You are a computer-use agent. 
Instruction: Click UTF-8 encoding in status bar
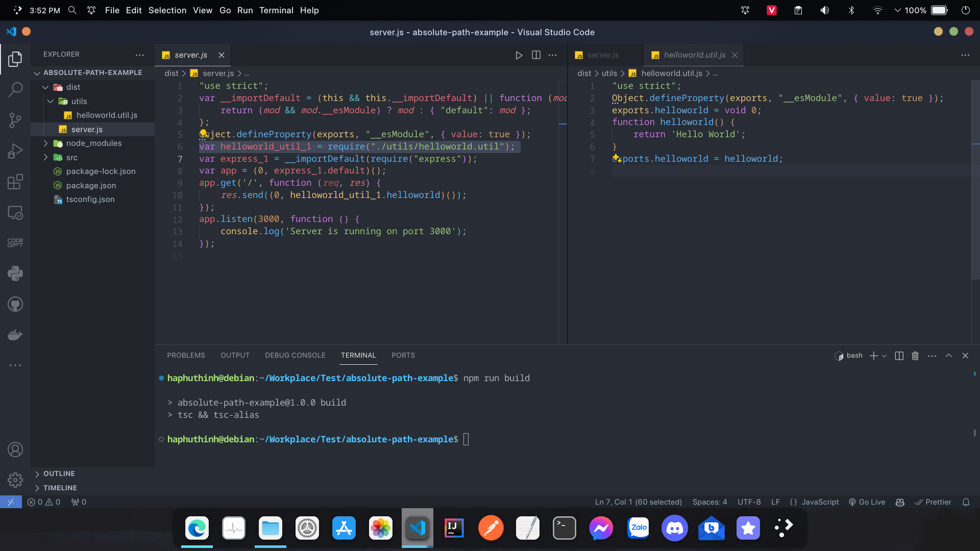point(749,502)
